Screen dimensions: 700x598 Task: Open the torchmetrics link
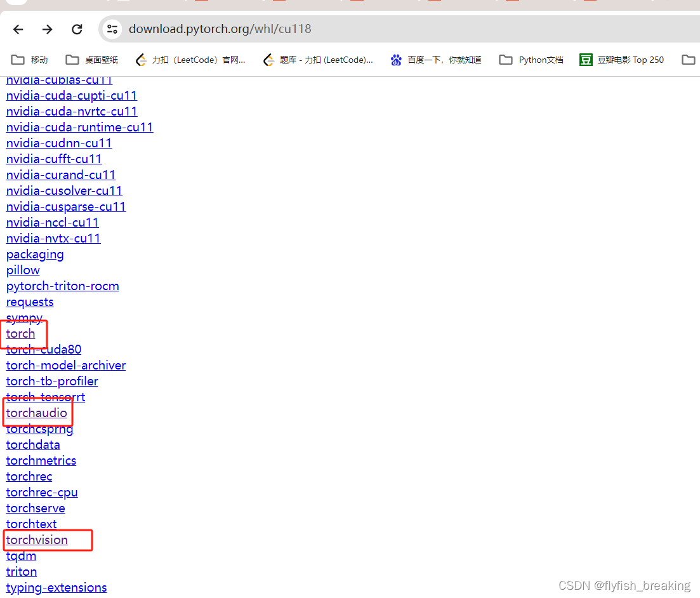[41, 460]
